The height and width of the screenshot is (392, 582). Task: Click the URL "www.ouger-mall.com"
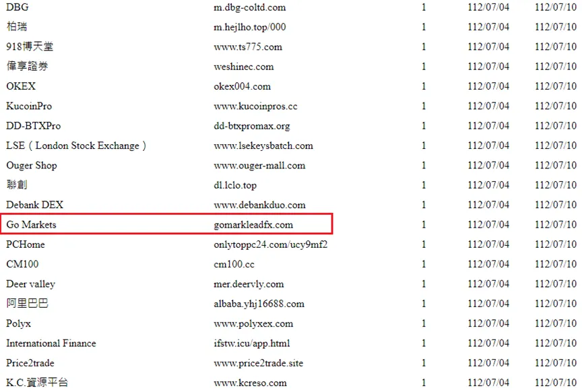[259, 166]
